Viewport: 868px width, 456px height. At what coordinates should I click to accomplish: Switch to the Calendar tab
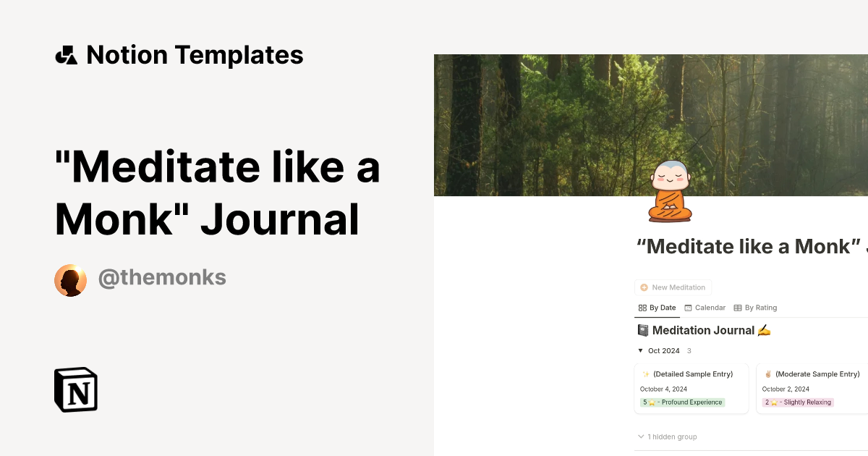705,307
